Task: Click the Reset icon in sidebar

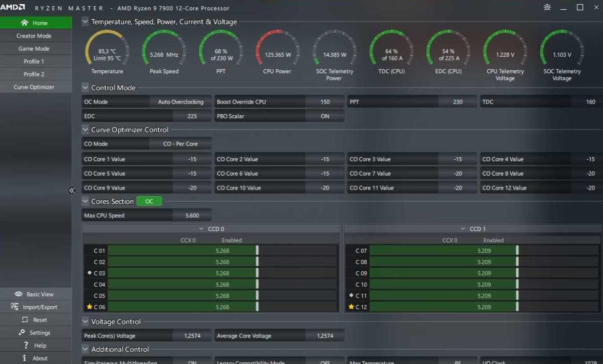Action: click(x=25, y=319)
